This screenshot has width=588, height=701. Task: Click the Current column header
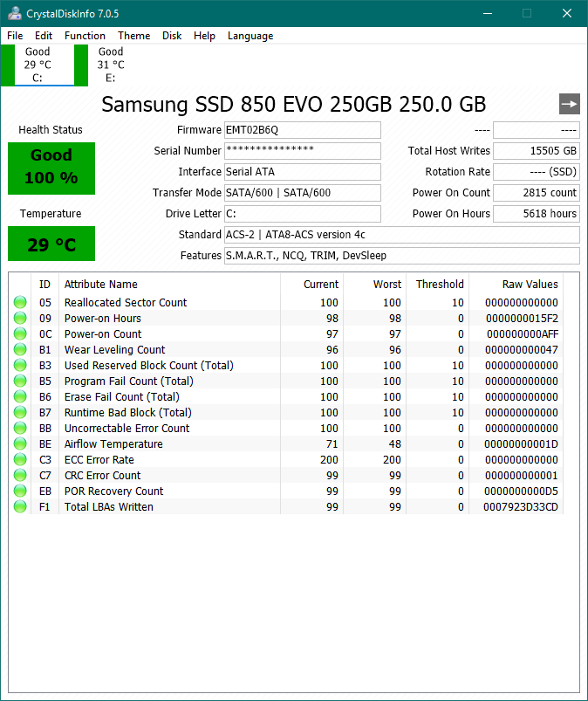[x=311, y=285]
